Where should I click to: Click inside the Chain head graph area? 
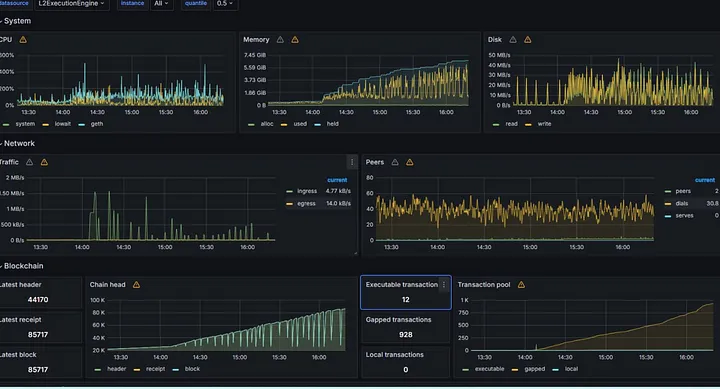226,325
